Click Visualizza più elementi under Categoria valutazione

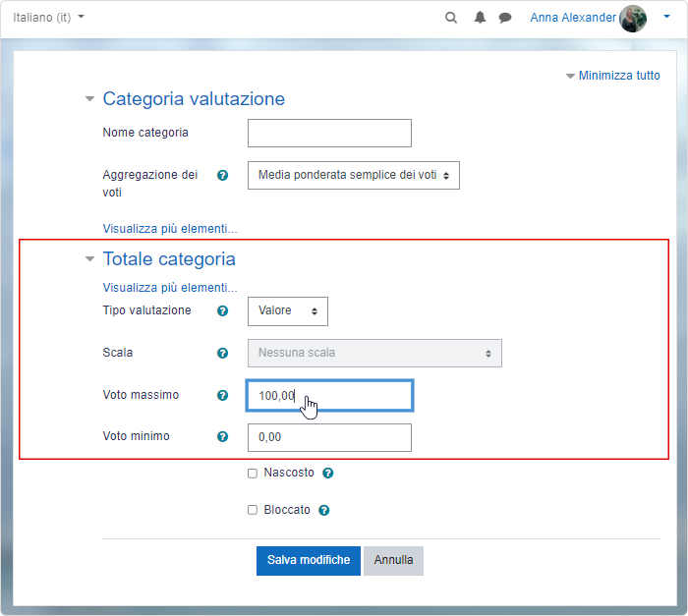[170, 229]
